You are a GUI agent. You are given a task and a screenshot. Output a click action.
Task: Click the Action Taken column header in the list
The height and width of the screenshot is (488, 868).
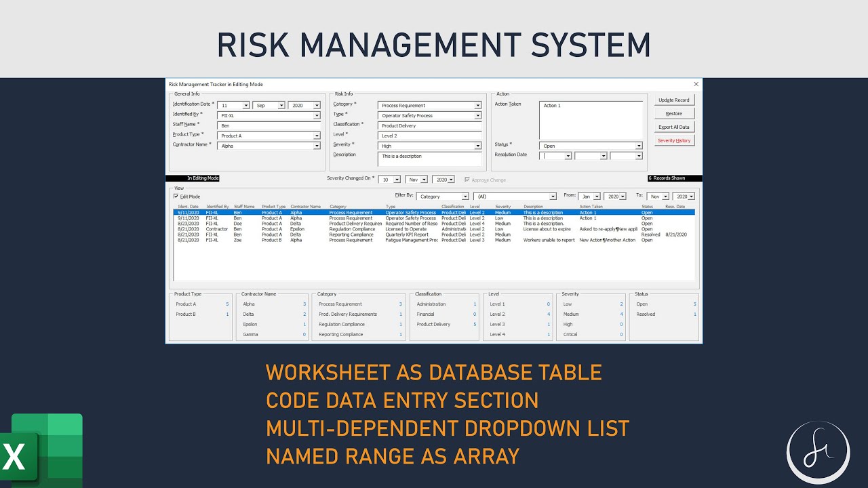click(x=591, y=207)
